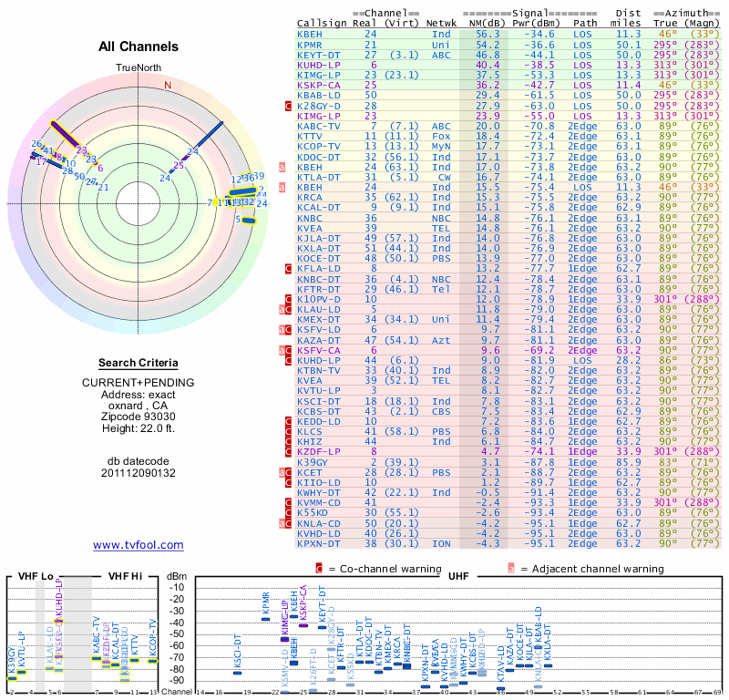Viewport: 729px width, 700px height.
Task: Click the KPMR bar in UHF chart
Action: [265, 619]
